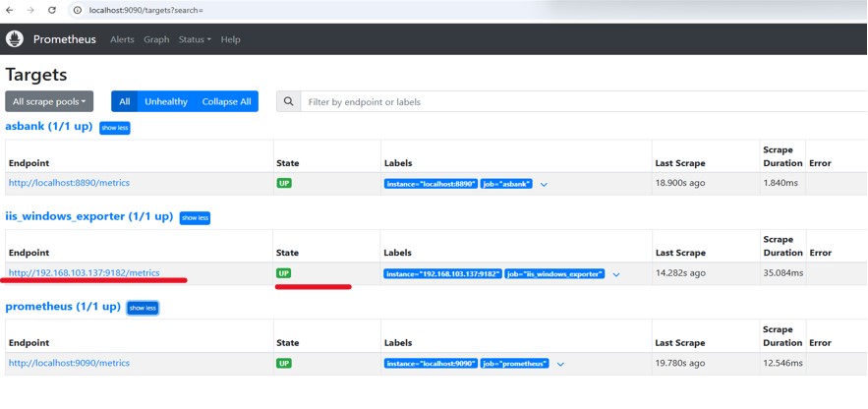This screenshot has height=409, width=868.
Task: Expand labels chevron for prometheus target
Action: click(560, 364)
